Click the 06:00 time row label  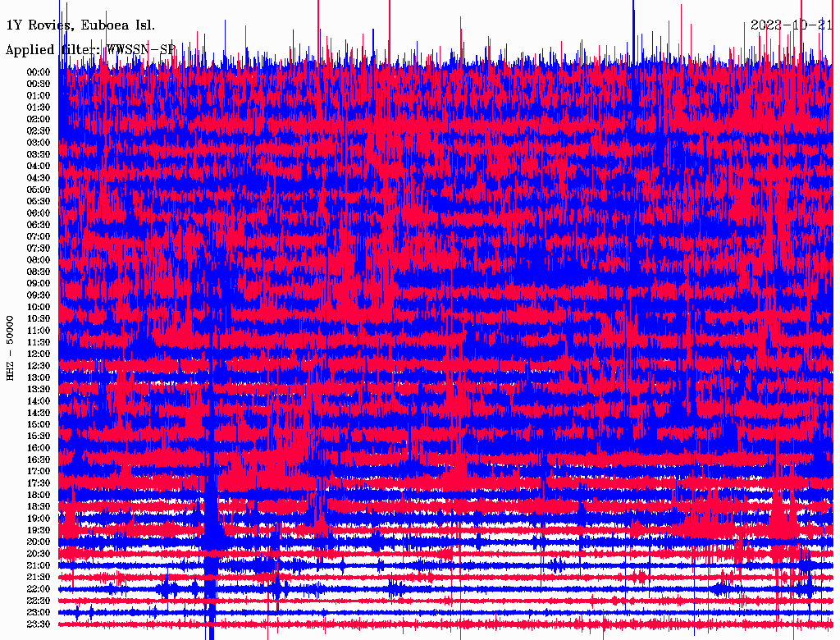pos(39,213)
